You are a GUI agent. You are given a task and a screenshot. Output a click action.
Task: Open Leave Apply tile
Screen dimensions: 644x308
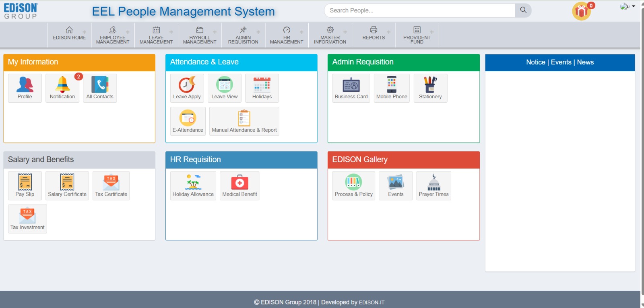(x=187, y=88)
